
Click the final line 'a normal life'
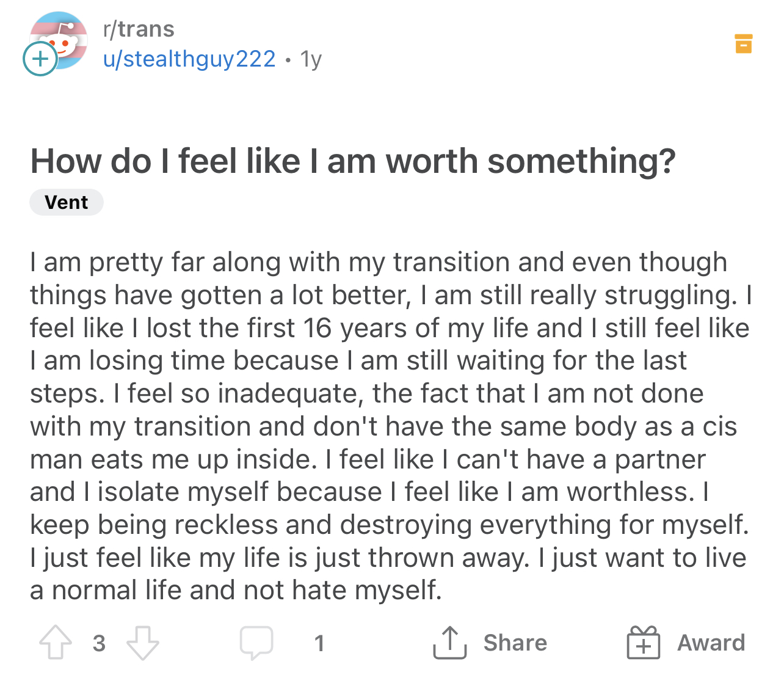(x=236, y=591)
